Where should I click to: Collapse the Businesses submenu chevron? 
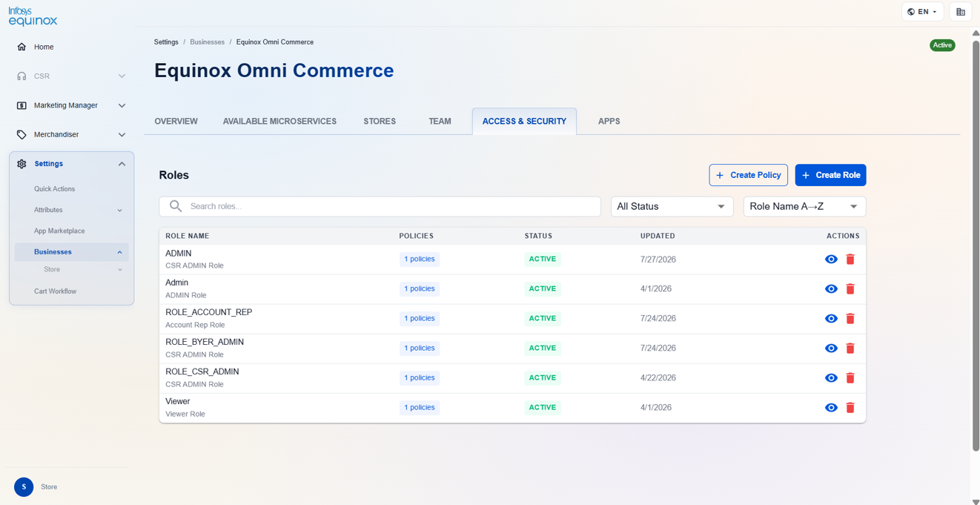coord(120,252)
